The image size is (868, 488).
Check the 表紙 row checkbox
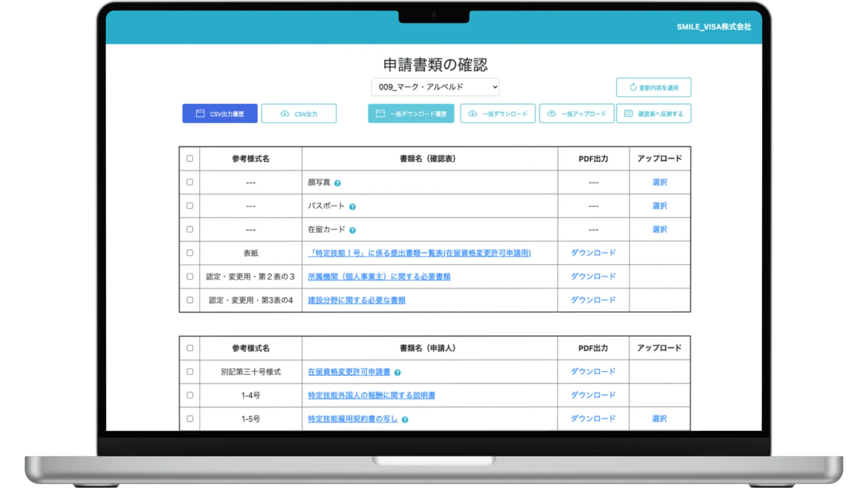coord(189,253)
